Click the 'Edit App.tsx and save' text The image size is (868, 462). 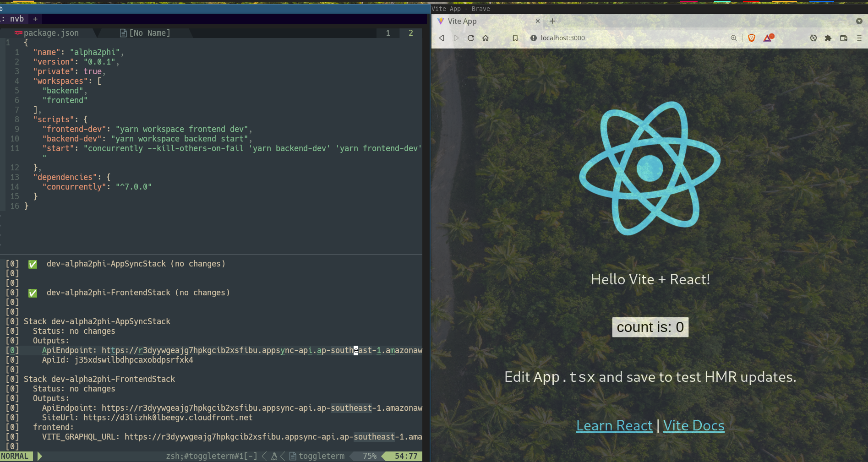tap(650, 377)
